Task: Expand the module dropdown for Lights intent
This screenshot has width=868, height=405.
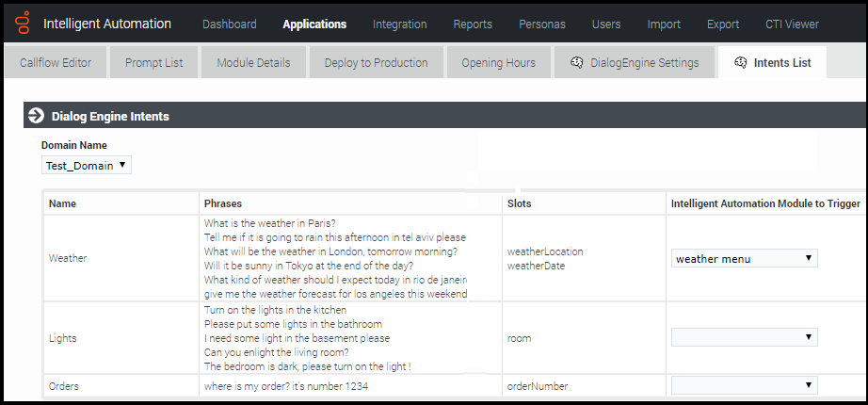Action: (x=744, y=337)
